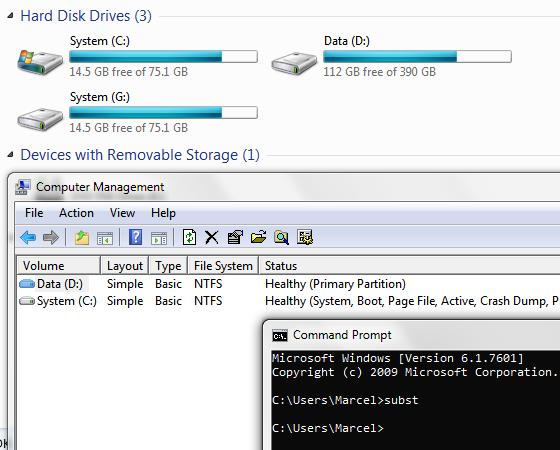Screen dimensions: 560x450
Task: Click the Data (D:) drive usage bar
Action: [417, 56]
